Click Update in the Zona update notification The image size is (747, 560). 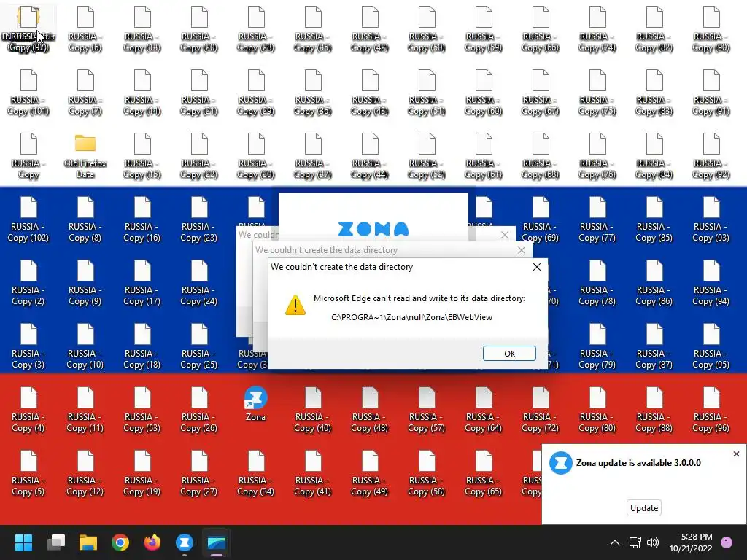pos(643,507)
